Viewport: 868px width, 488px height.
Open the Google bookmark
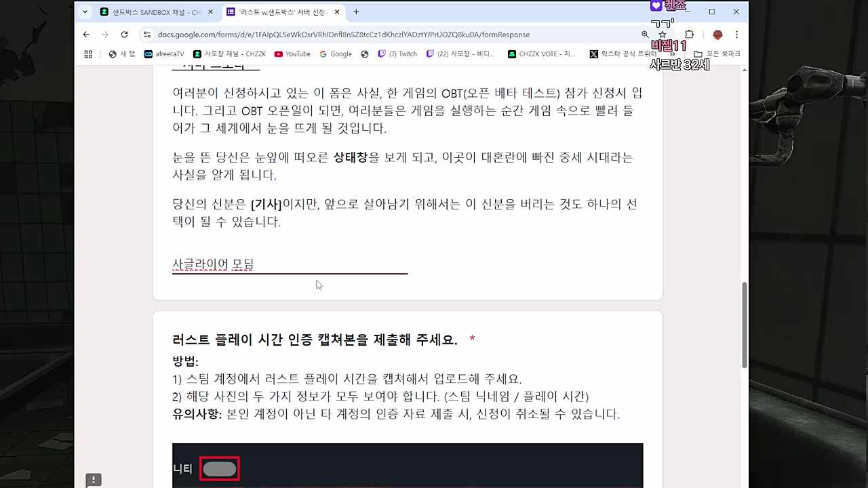pyautogui.click(x=336, y=54)
